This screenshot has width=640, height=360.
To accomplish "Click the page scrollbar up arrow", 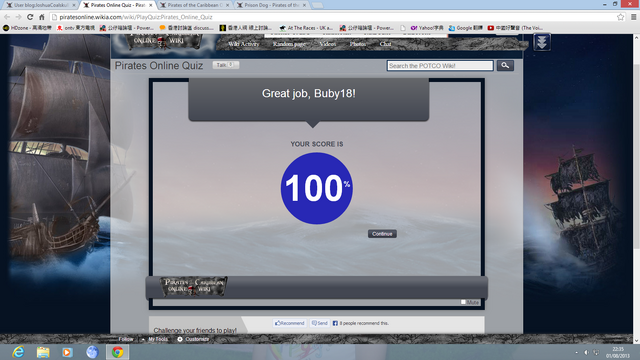I will (x=636, y=38).
